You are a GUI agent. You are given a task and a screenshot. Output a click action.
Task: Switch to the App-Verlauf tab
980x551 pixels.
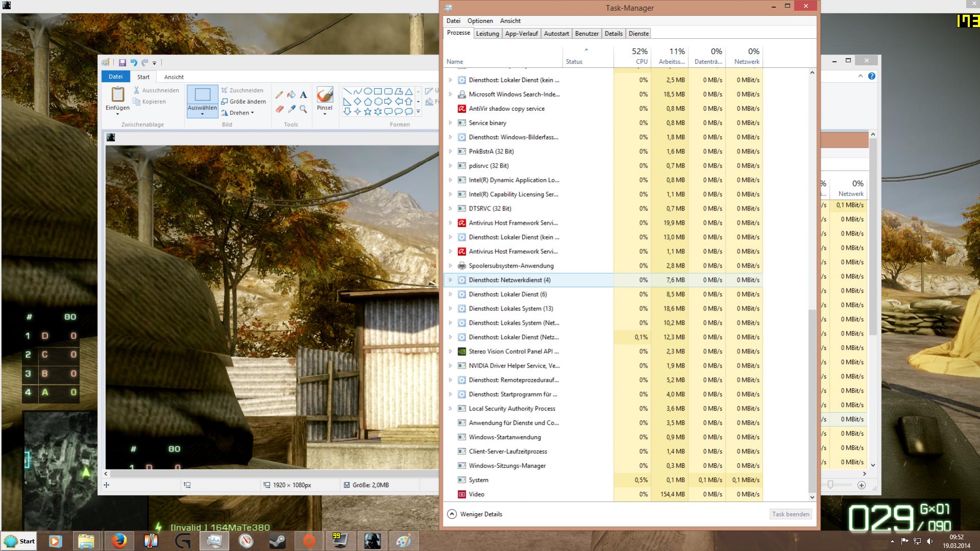[521, 34]
